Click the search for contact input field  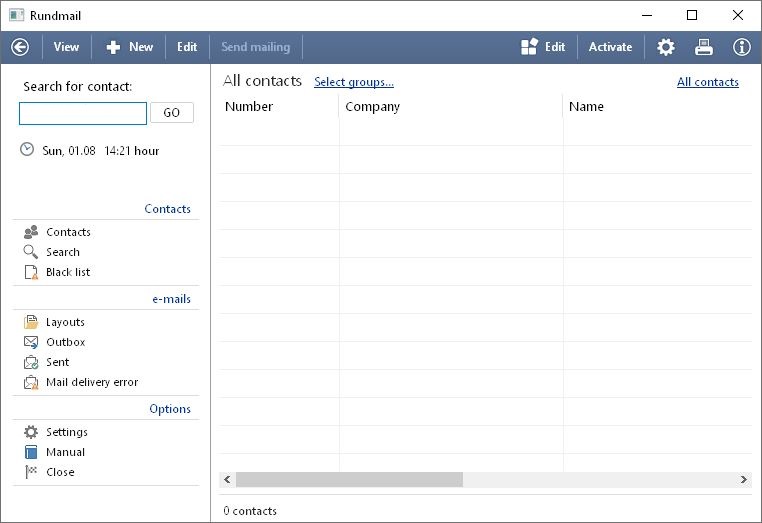(83, 113)
